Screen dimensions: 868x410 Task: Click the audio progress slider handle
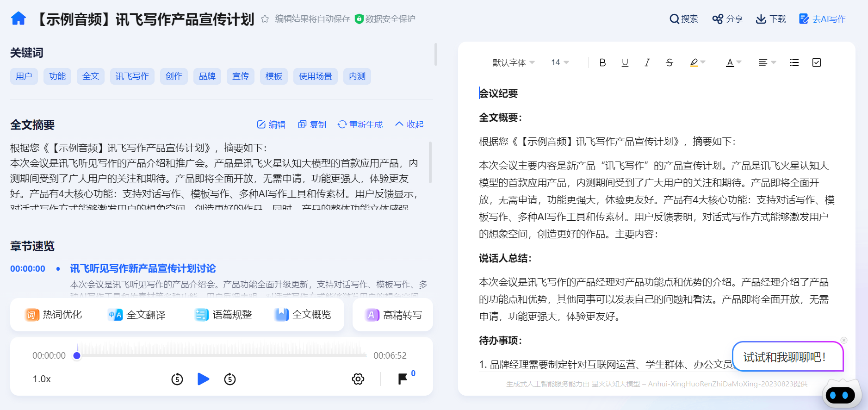[x=77, y=355]
